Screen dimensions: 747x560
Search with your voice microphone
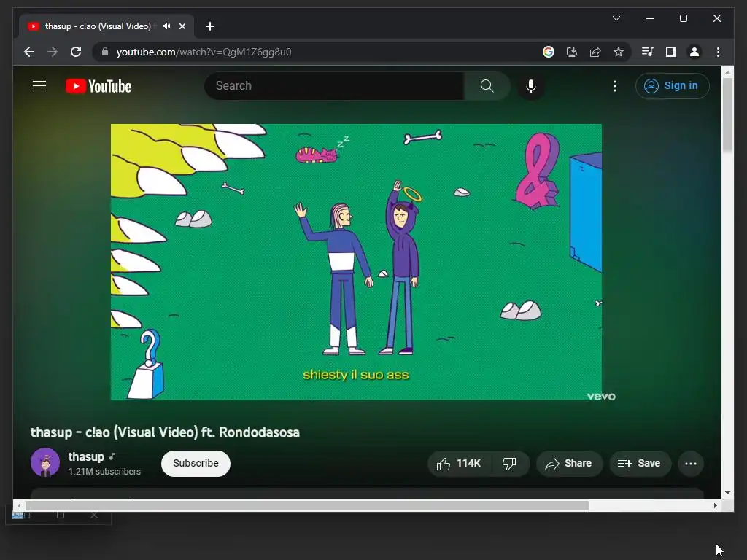(531, 86)
